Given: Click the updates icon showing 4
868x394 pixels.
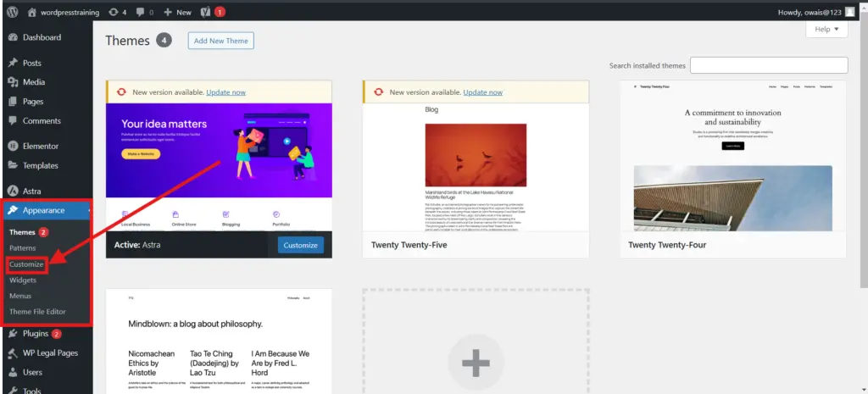Looking at the screenshot, I should [x=117, y=12].
